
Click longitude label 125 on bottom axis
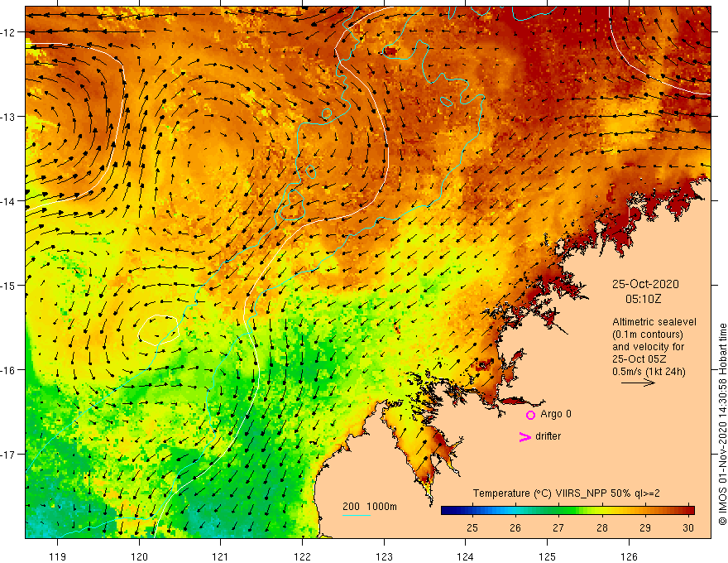pyautogui.click(x=548, y=556)
